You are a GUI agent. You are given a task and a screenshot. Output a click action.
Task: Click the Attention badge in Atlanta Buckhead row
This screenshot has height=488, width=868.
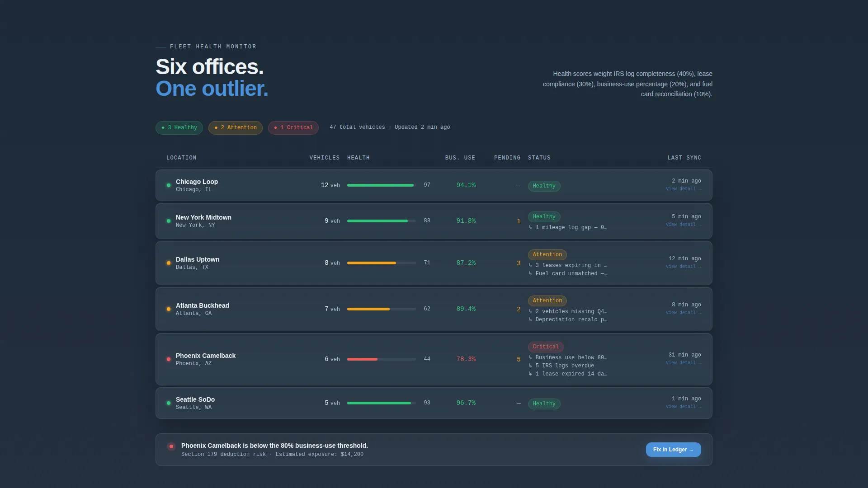[x=547, y=301]
